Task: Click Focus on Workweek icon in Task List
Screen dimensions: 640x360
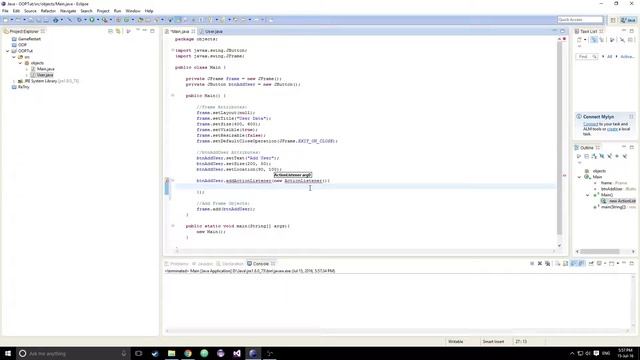Action: coord(611,40)
